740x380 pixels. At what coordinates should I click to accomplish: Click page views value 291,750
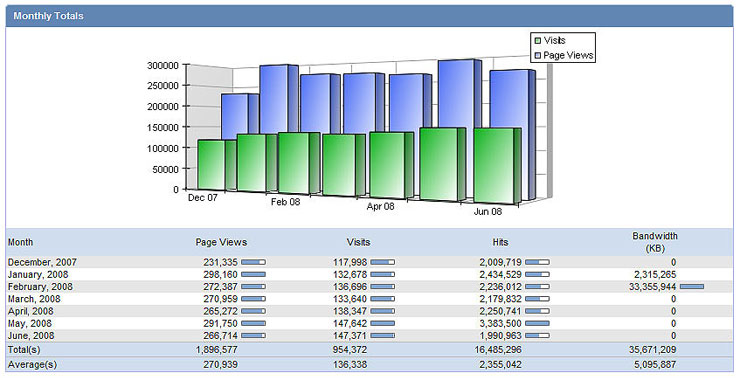coord(220,323)
